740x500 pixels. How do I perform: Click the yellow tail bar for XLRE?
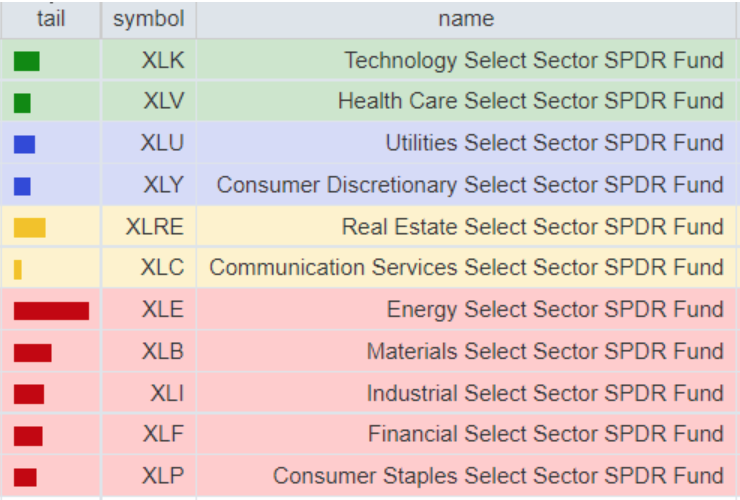pyautogui.click(x=30, y=228)
